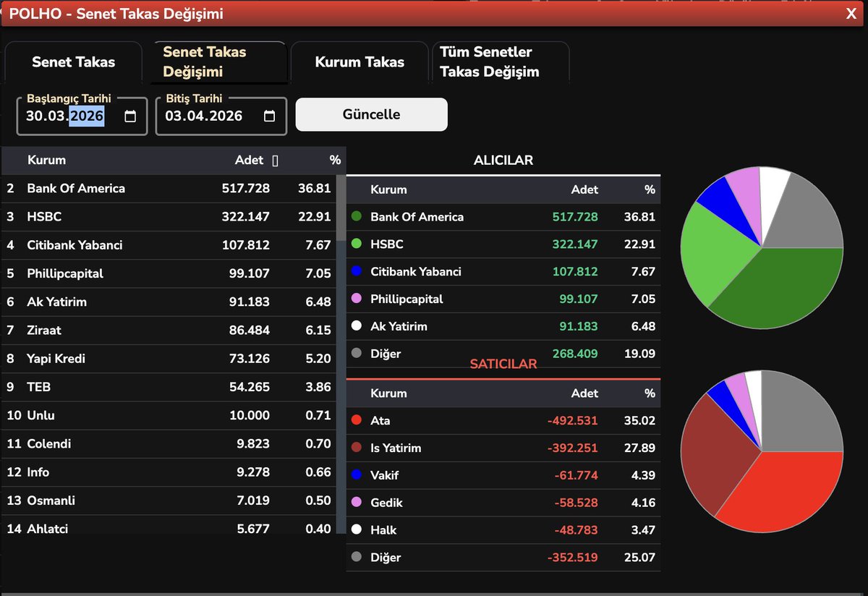This screenshot has height=596, width=868.
Task: Click SATICILAR heading
Action: [503, 364]
